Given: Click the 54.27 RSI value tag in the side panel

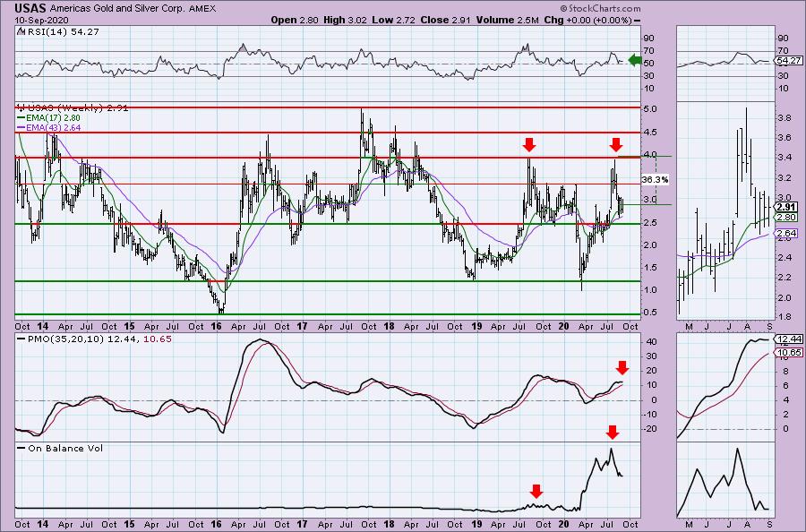Looking at the screenshot, I should [x=788, y=61].
